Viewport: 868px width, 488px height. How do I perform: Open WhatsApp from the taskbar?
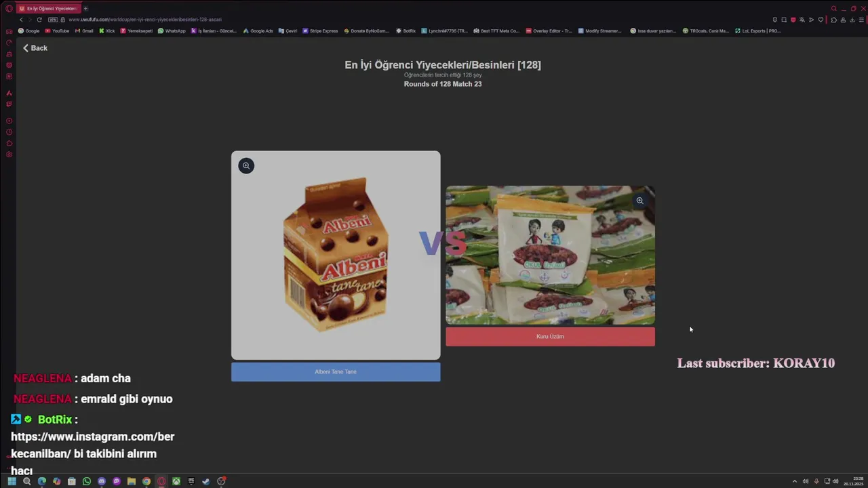pyautogui.click(x=87, y=481)
